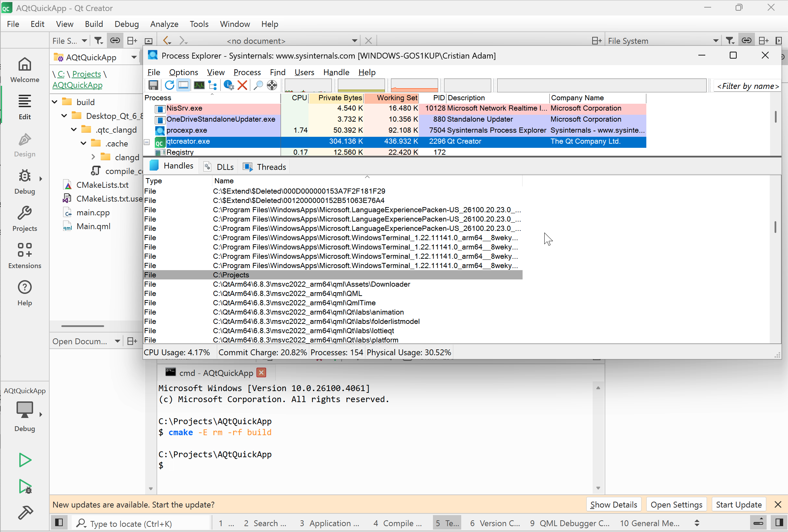Image resolution: width=788 pixels, height=532 pixels.
Task: Switch to the DLLs tab
Action: click(x=219, y=167)
